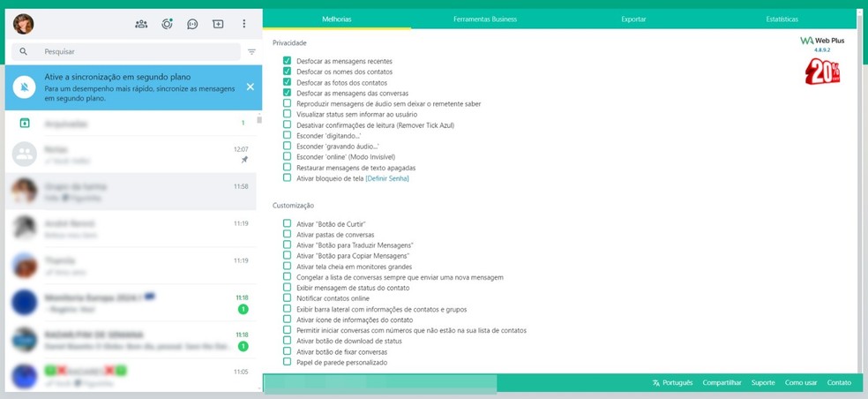Click the New chat icon

(218, 24)
